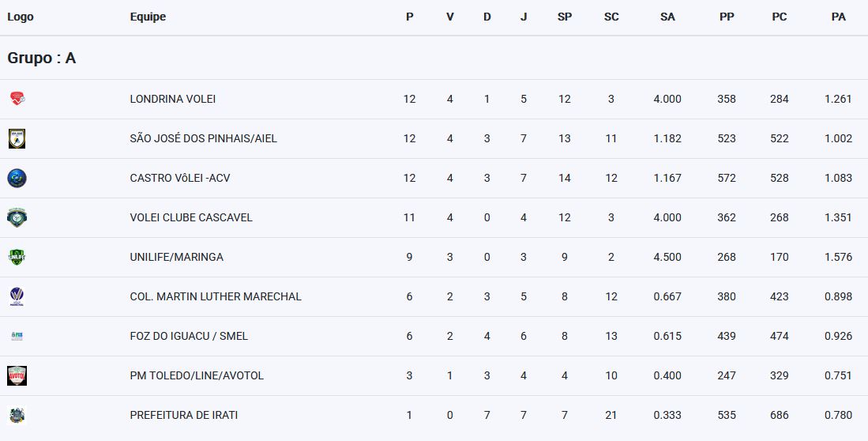Click the PP column header
Screen dimensions: 868x441
coord(727,17)
